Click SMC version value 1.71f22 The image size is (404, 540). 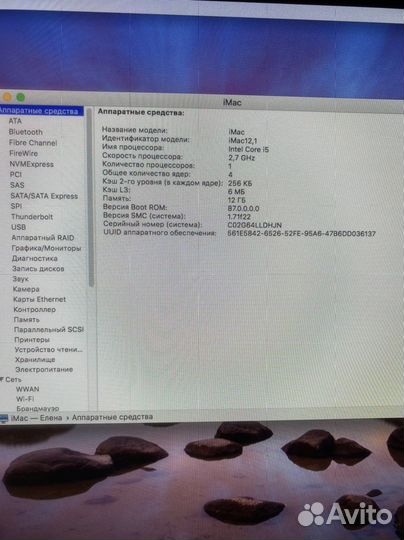[239, 217]
